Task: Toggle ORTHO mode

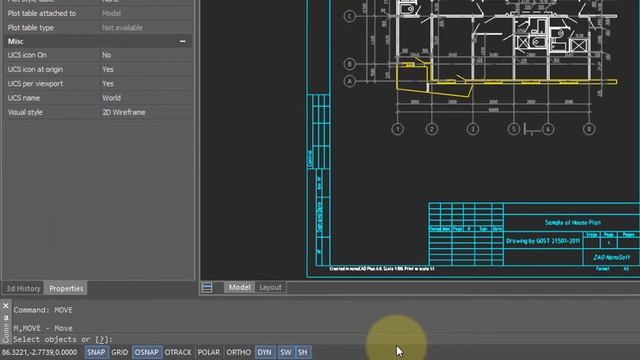Action: (x=238, y=352)
